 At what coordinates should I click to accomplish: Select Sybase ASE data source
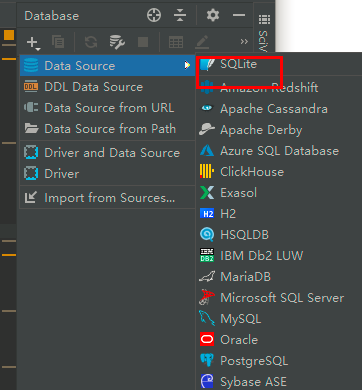(x=279, y=381)
